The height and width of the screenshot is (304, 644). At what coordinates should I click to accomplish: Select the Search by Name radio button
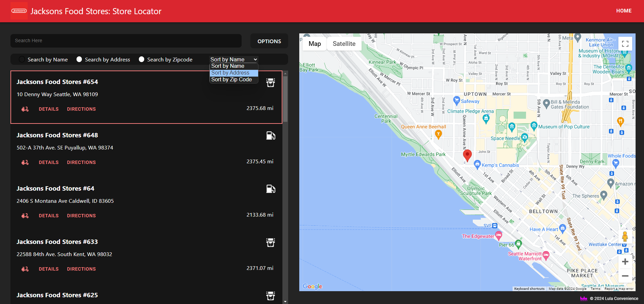22,59
